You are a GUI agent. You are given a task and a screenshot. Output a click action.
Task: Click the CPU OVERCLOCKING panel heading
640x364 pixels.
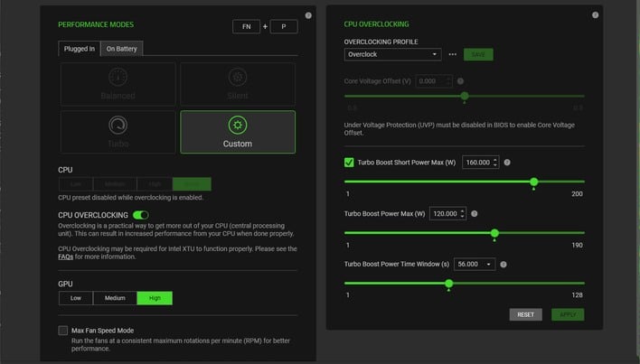(376, 24)
